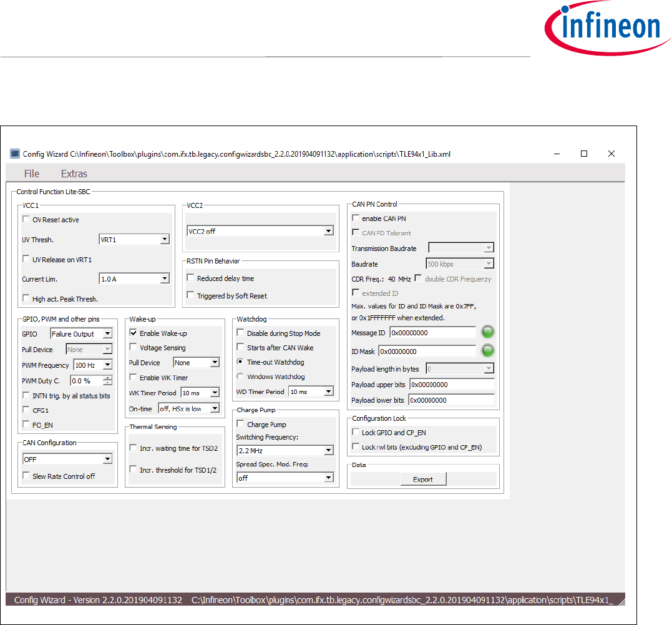Minimize the Config Wizard window
The width and height of the screenshot is (672, 625).
click(x=557, y=154)
